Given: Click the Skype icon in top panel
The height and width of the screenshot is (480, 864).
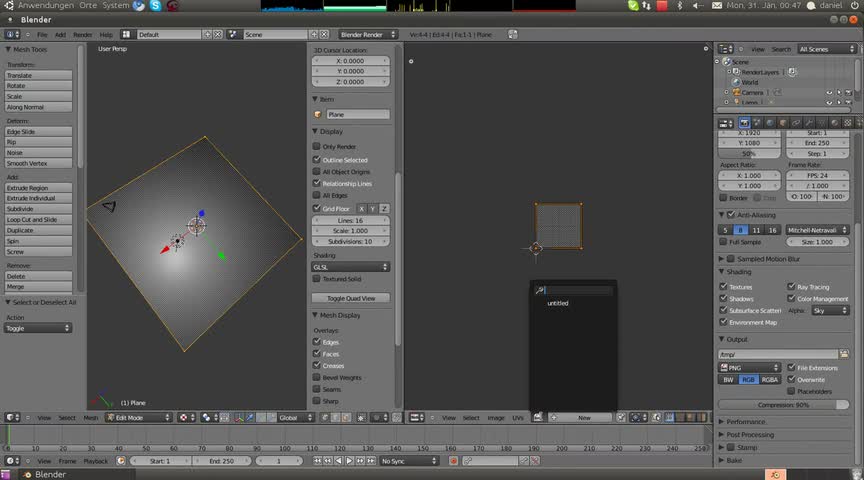Looking at the screenshot, I should click(x=156, y=6).
